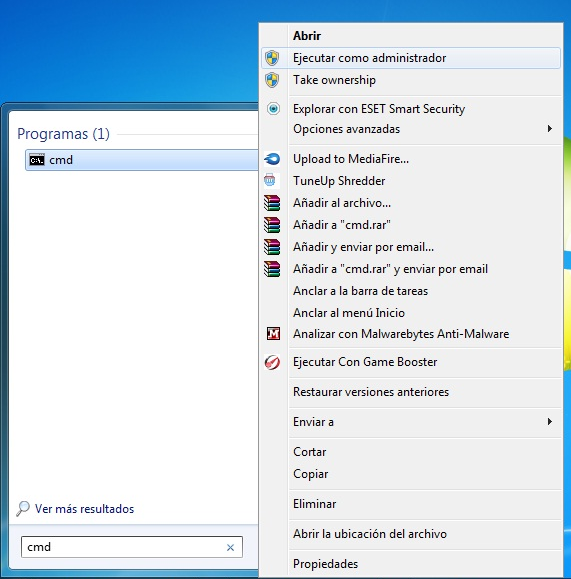This screenshot has width=571, height=579.
Task: Click the Programas (1) heading
Action: tap(63, 134)
